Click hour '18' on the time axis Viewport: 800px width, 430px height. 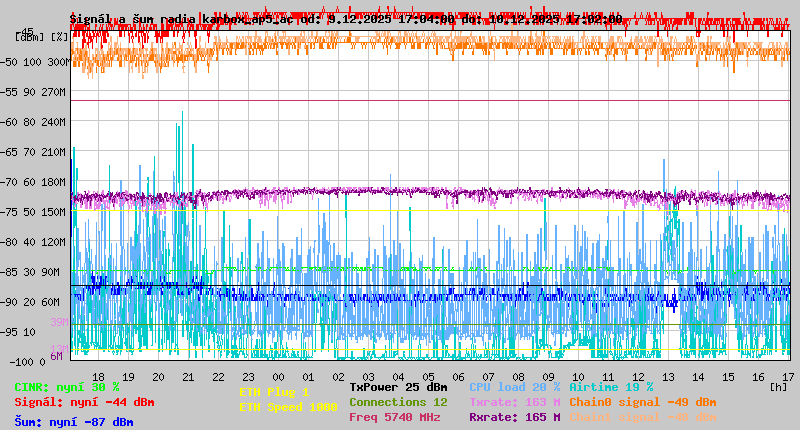(x=98, y=377)
